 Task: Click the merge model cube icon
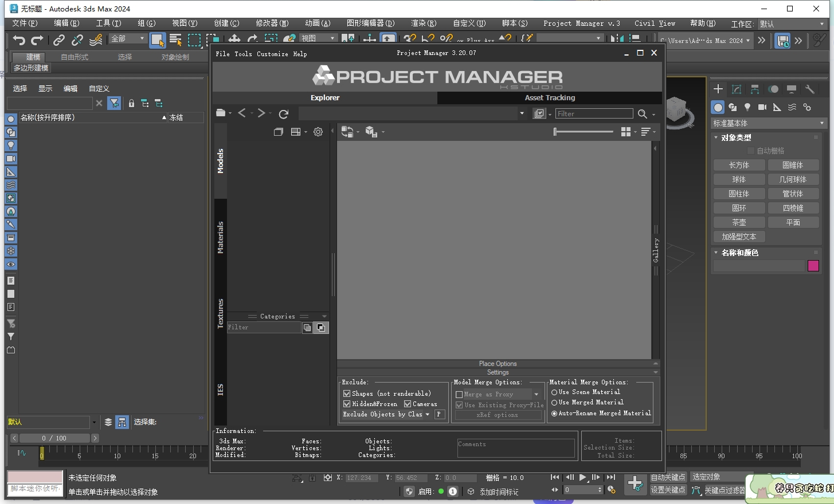(x=371, y=132)
